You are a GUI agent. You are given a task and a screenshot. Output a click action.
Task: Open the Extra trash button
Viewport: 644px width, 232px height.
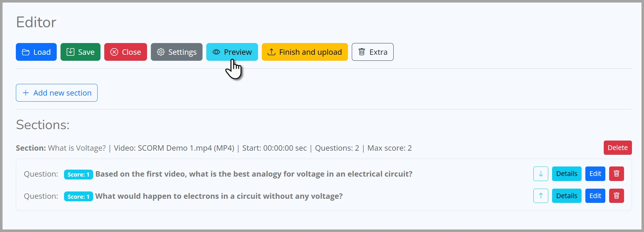click(x=372, y=52)
